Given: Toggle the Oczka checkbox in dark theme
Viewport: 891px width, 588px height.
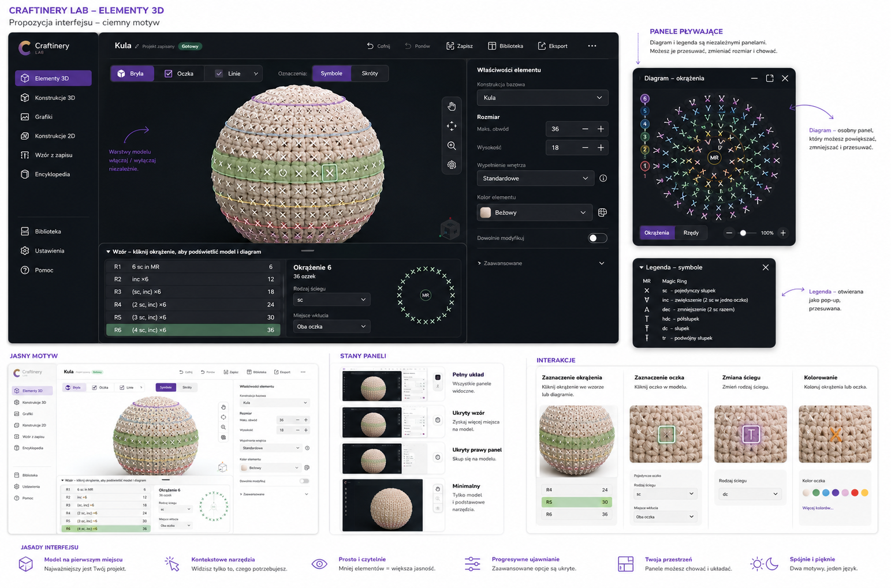Looking at the screenshot, I should [x=169, y=73].
